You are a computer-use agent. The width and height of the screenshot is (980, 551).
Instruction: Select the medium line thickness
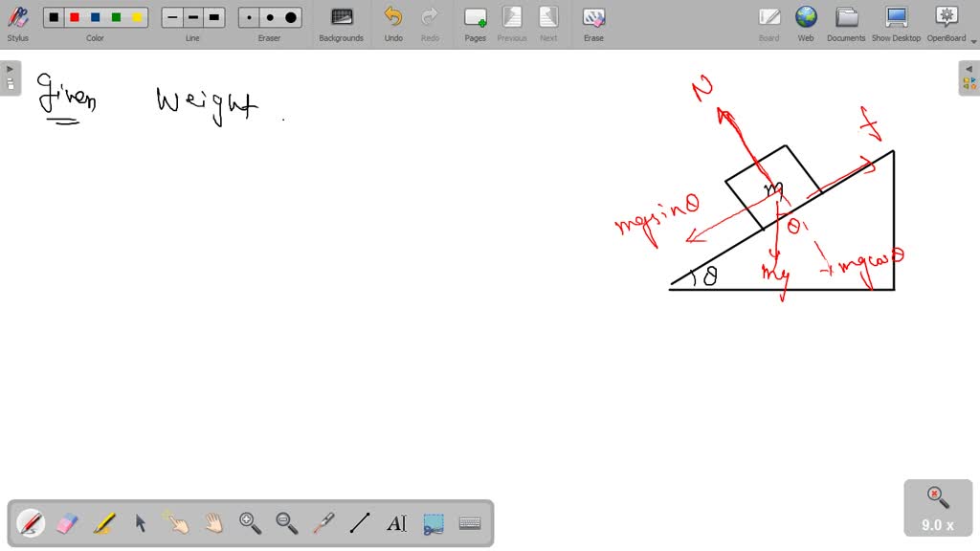click(192, 16)
